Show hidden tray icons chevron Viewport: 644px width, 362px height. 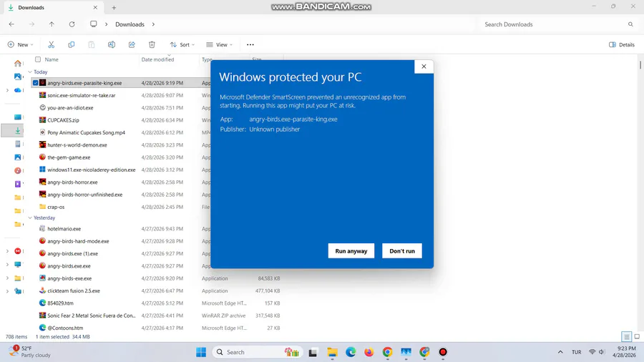pyautogui.click(x=560, y=352)
